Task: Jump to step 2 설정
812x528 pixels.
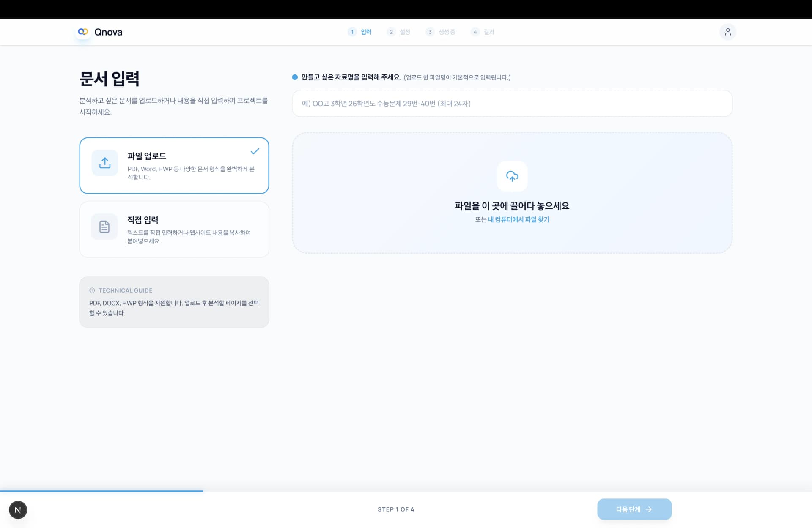Action: click(400, 32)
